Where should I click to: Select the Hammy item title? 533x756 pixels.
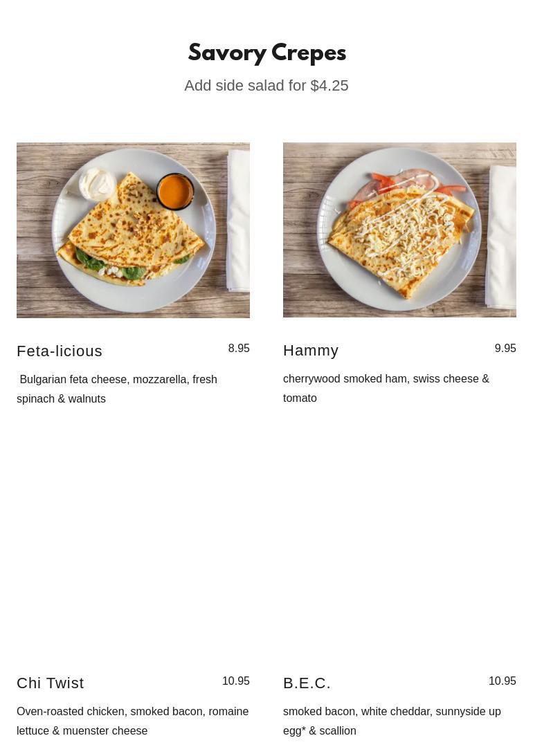pos(311,351)
